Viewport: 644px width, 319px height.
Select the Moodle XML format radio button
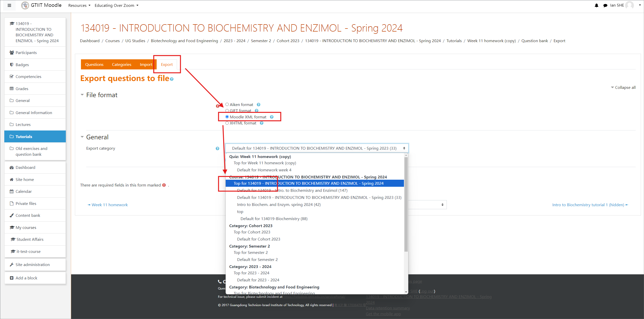pyautogui.click(x=227, y=117)
